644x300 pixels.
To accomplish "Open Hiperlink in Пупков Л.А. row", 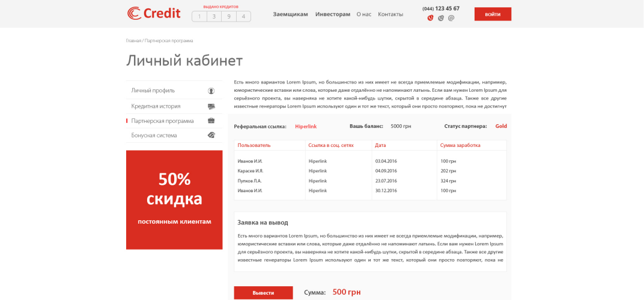I will pyautogui.click(x=318, y=181).
